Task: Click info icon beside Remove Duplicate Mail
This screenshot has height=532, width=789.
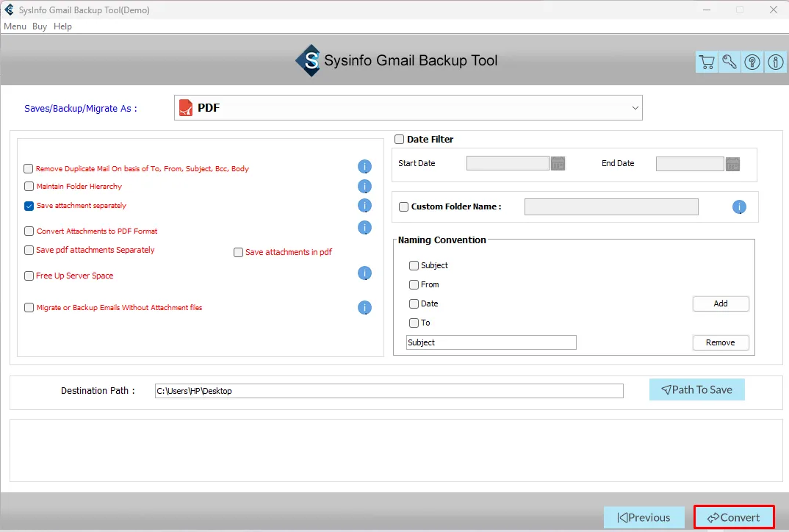Action: coord(364,167)
